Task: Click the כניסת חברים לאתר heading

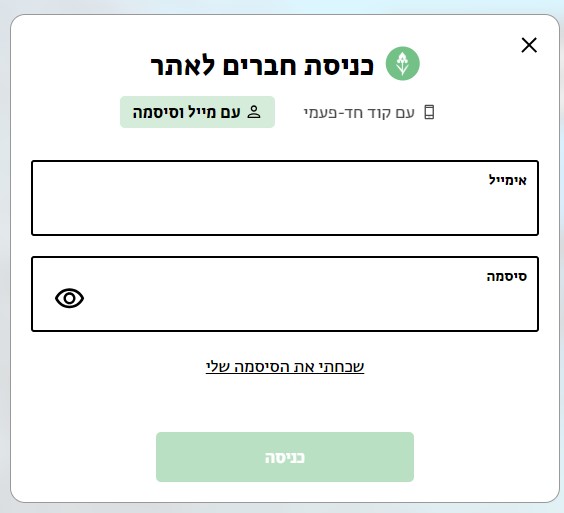Action: click(262, 65)
